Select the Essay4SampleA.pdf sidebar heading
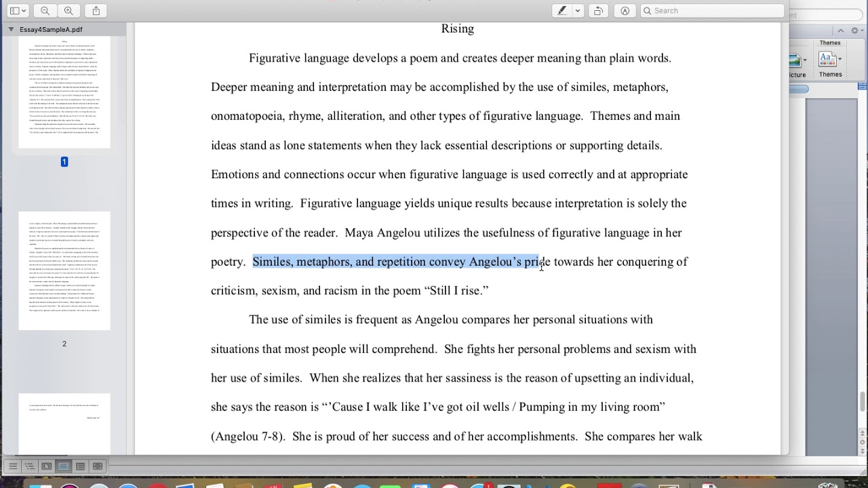Image resolution: width=868 pixels, height=488 pixels. click(51, 30)
